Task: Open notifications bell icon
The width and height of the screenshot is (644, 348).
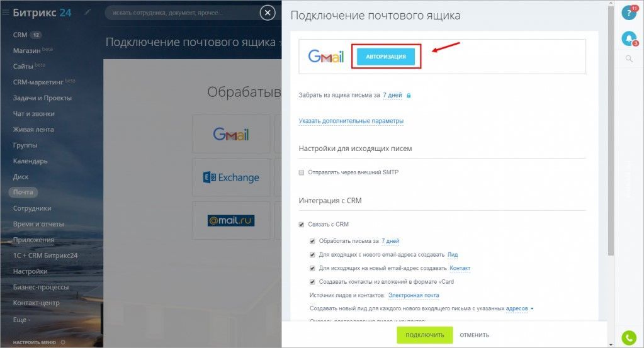Action: [628, 38]
